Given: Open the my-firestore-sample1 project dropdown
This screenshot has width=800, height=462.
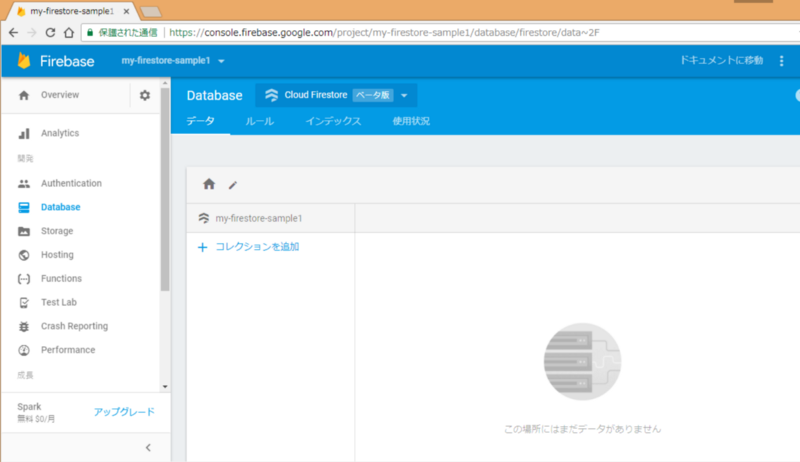Looking at the screenshot, I should (173, 61).
